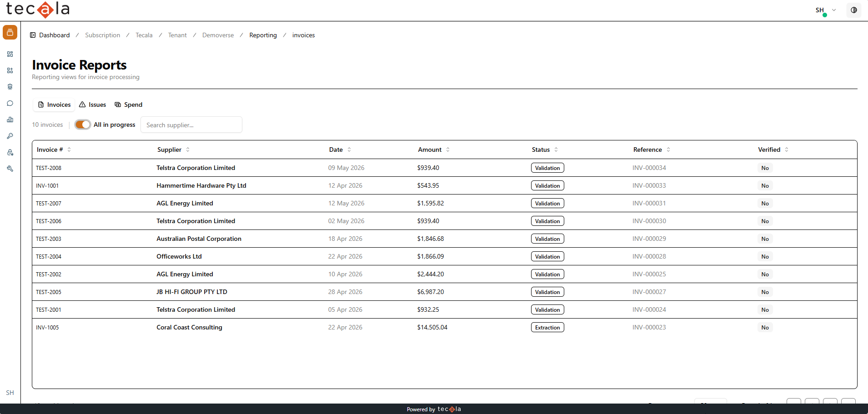Screen dimensions: 868x414
Task: Open invoice TEST-2008
Action: [x=49, y=168]
